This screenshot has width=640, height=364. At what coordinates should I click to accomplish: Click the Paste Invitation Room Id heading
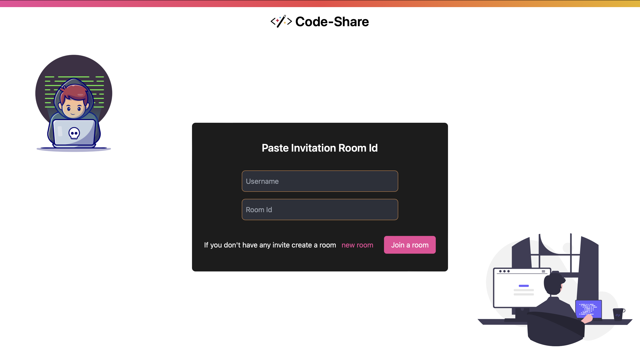320,148
